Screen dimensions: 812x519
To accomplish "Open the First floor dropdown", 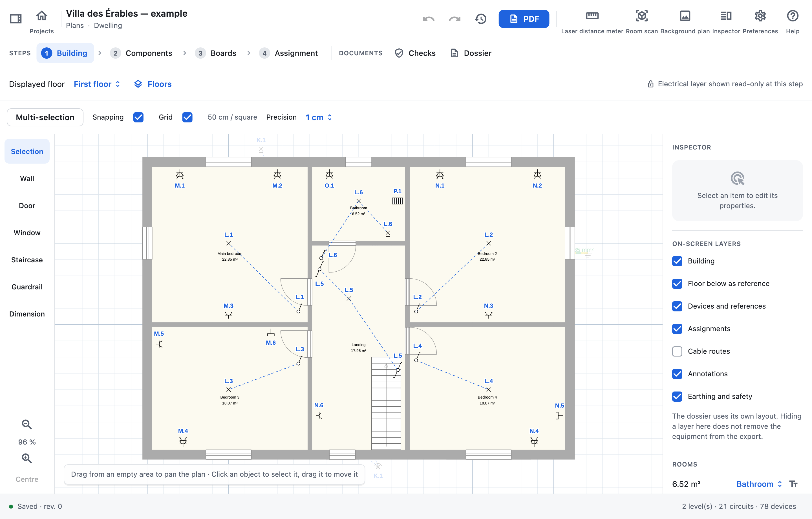I will click(x=97, y=84).
